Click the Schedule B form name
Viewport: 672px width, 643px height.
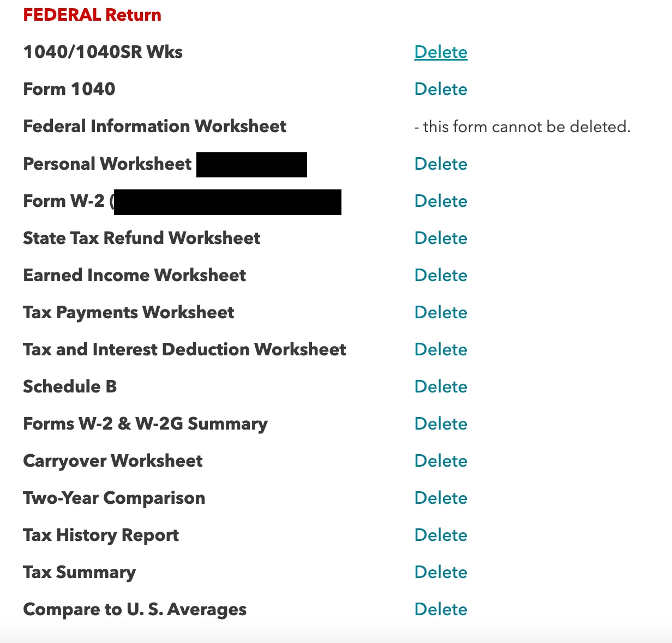click(70, 386)
